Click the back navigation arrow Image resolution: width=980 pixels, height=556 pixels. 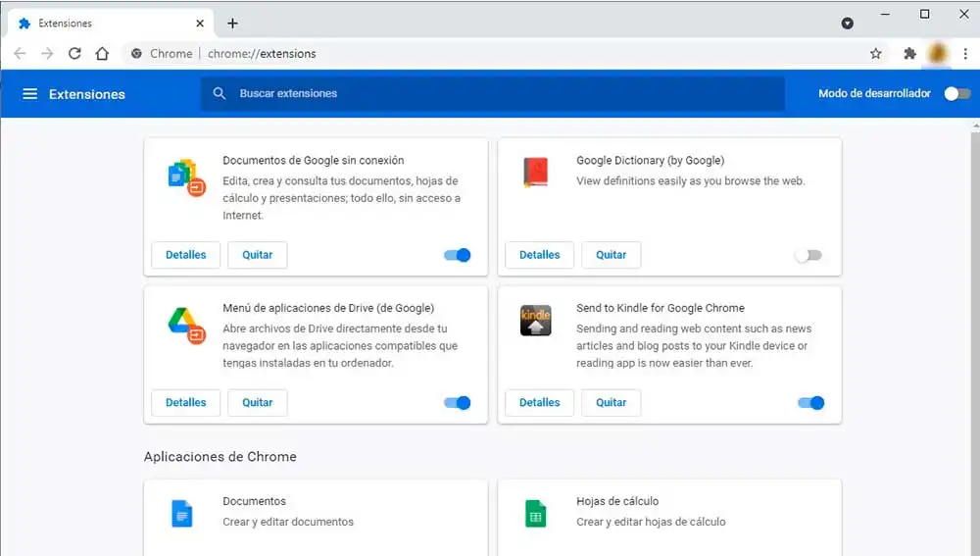tap(20, 54)
